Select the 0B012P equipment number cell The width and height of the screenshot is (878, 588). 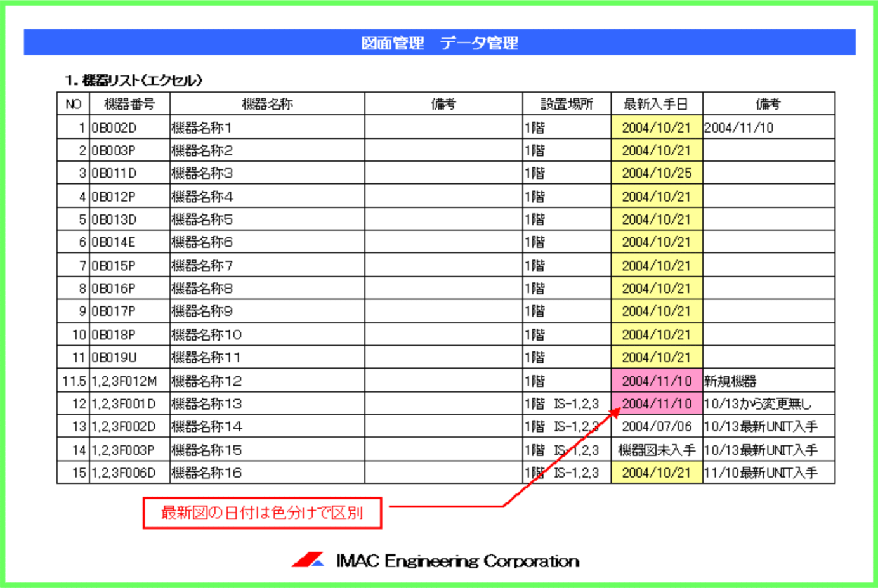pyautogui.click(x=129, y=196)
